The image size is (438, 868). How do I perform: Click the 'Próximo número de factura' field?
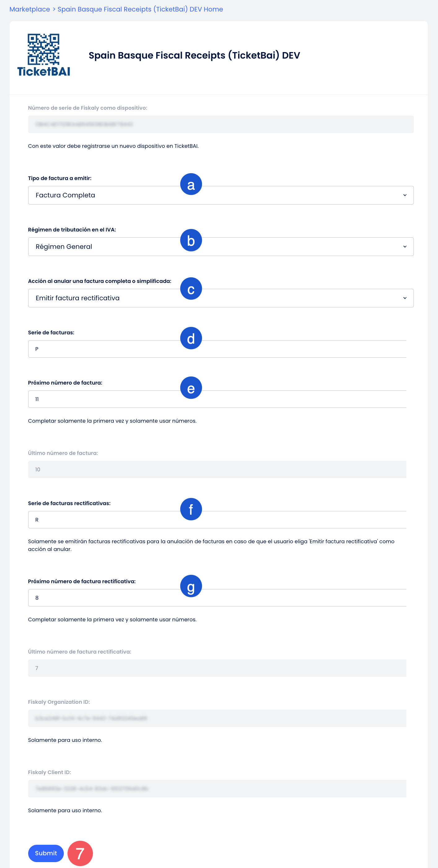tap(217, 399)
